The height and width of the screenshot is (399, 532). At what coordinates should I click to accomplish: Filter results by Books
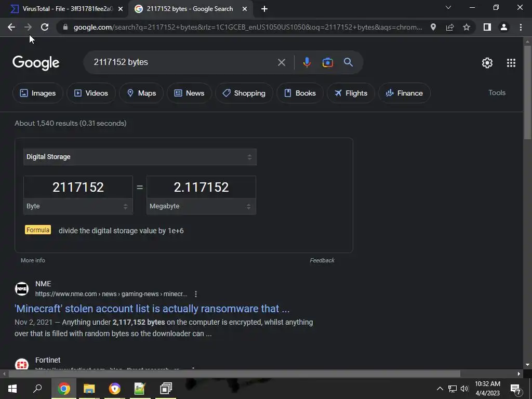(x=300, y=93)
